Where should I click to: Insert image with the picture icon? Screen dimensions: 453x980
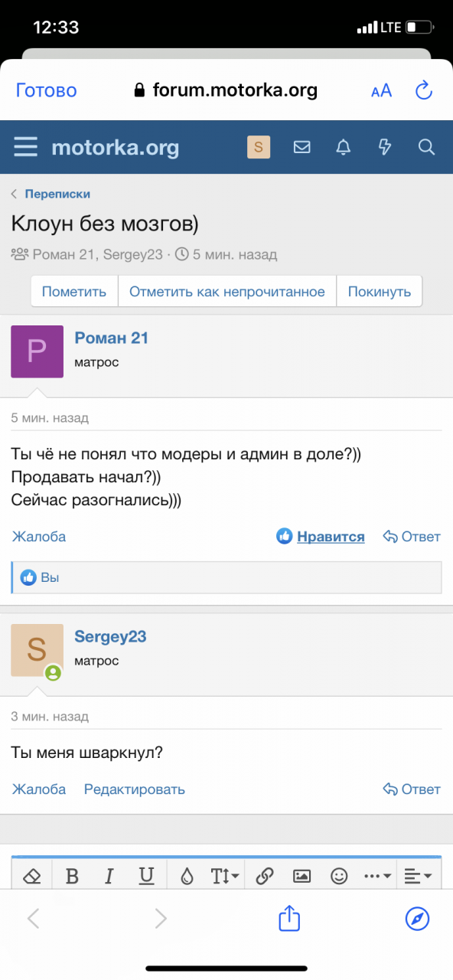coord(302,876)
